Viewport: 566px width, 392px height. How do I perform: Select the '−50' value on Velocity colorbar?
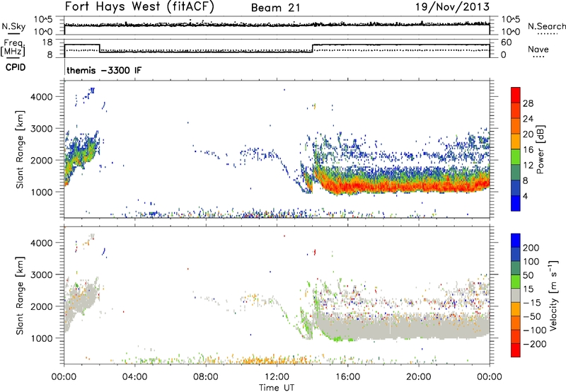(x=532, y=316)
